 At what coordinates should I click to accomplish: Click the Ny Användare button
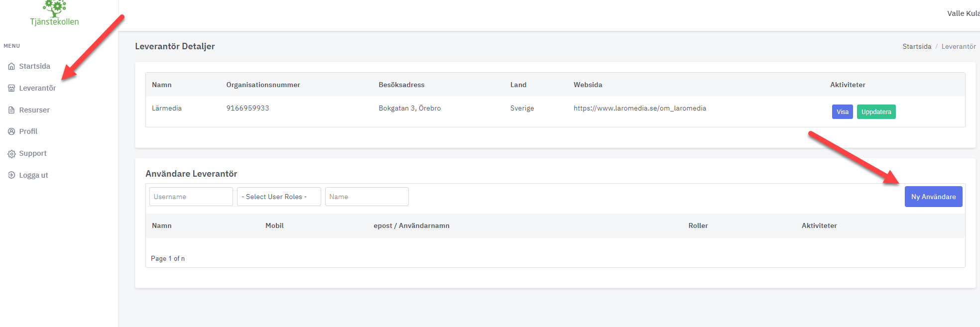click(x=934, y=197)
